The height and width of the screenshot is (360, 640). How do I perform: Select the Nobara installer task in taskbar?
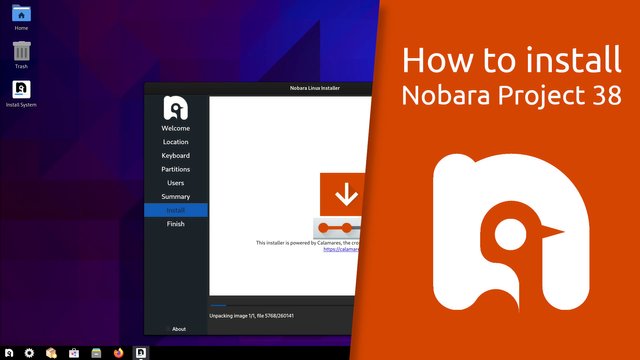(x=141, y=353)
